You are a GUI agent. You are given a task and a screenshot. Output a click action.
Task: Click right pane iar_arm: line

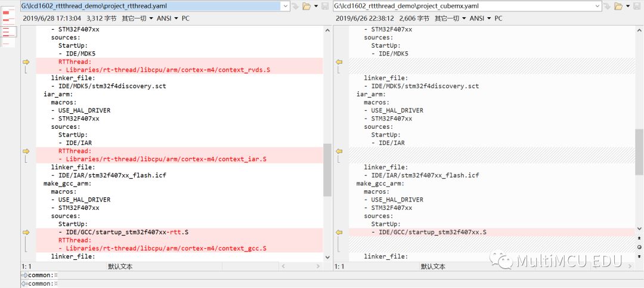coord(372,94)
